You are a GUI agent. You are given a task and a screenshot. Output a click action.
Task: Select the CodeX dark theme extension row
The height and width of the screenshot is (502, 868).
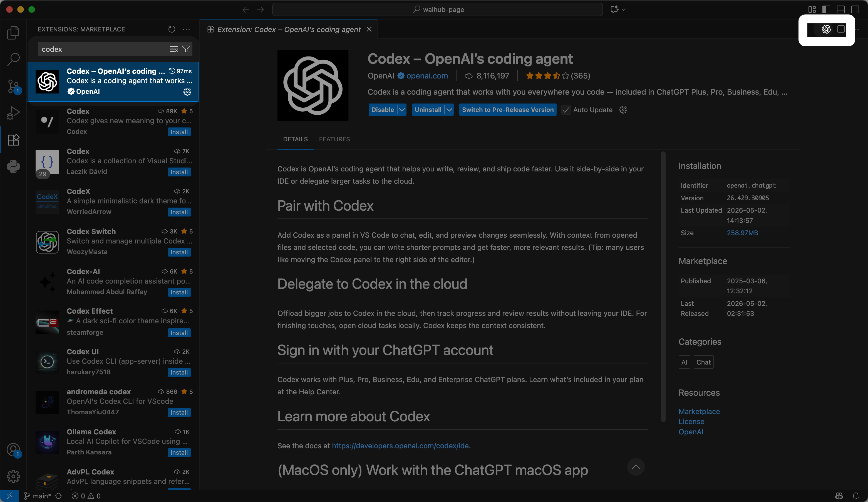(113, 201)
